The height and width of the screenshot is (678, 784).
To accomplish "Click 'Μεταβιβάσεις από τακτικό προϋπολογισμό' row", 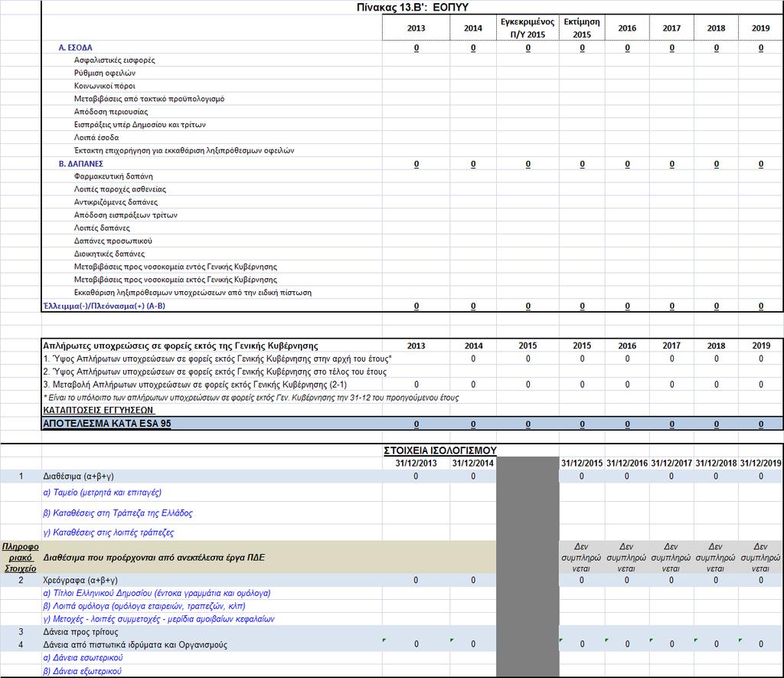I will pos(149,99).
